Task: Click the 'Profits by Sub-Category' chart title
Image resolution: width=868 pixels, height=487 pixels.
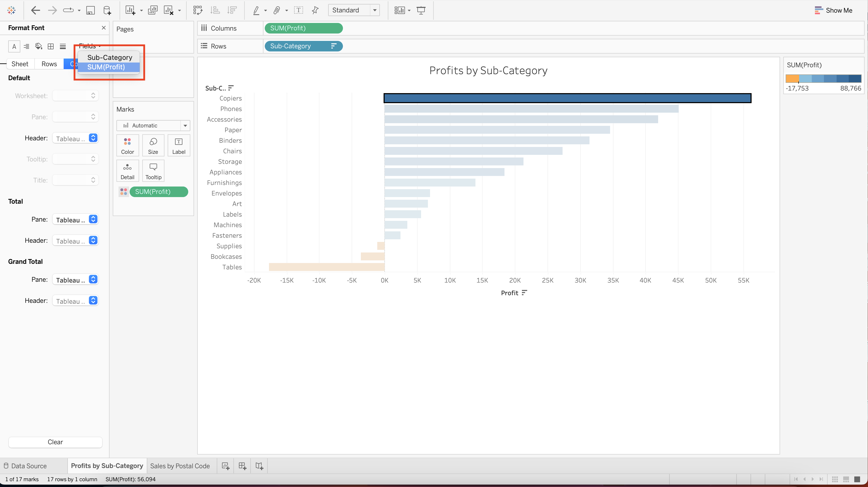Action: (488, 70)
